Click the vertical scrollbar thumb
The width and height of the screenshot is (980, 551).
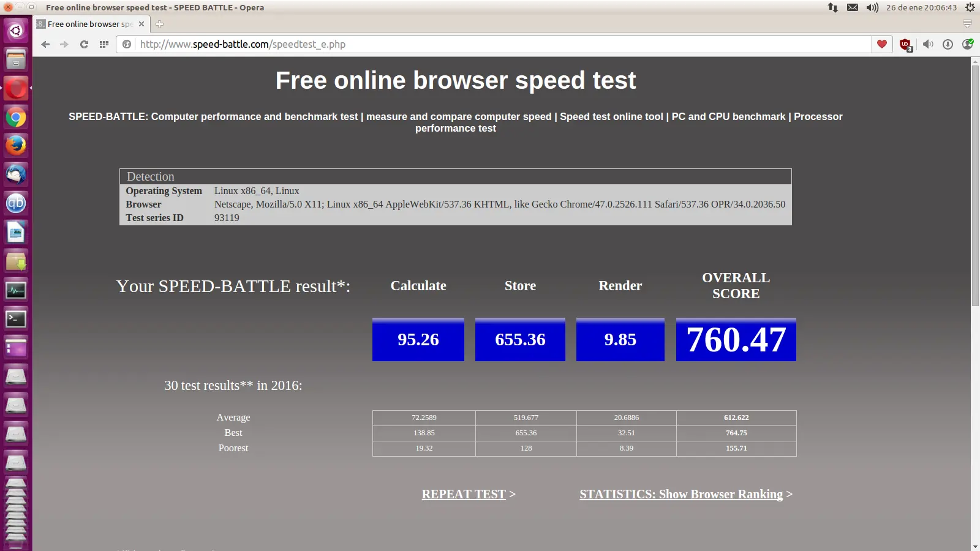coord(975,186)
